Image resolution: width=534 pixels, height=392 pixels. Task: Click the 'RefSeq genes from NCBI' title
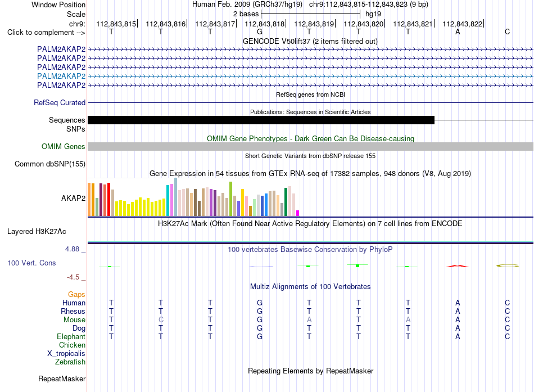311,94
